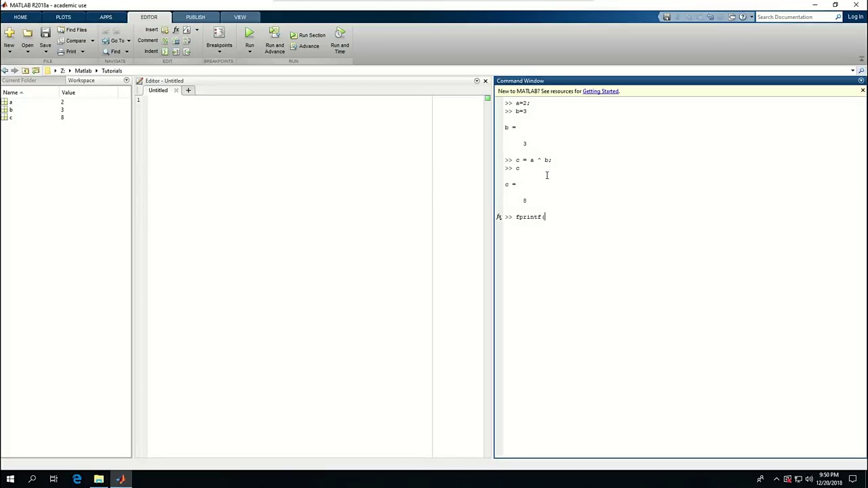Viewport: 868px width, 488px height.
Task: Open the VIEW tab
Action: coord(240,17)
